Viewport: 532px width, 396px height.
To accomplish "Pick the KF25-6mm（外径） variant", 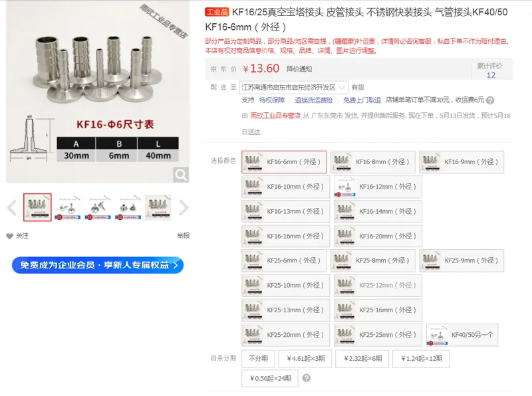I will (x=284, y=260).
